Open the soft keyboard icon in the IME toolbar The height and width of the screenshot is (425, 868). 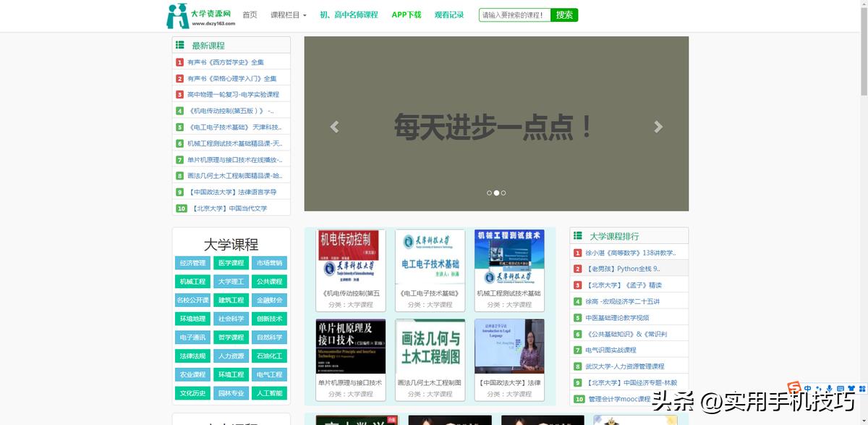(x=841, y=388)
